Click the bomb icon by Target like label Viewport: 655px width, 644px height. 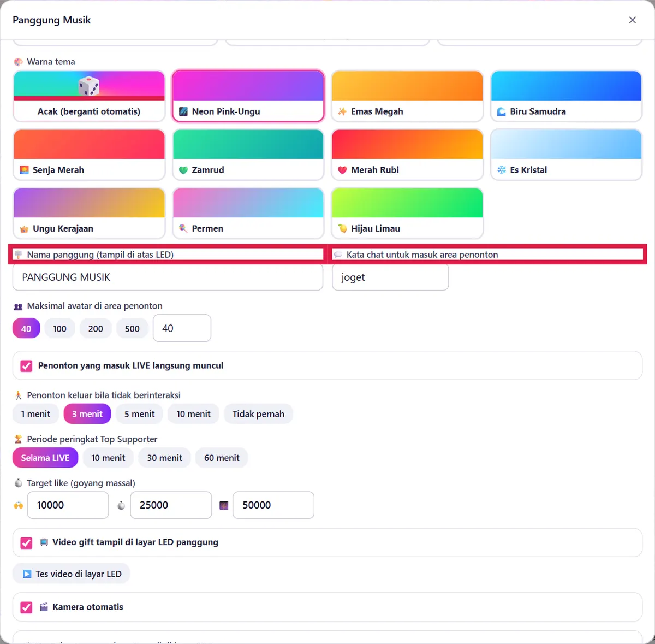point(18,483)
